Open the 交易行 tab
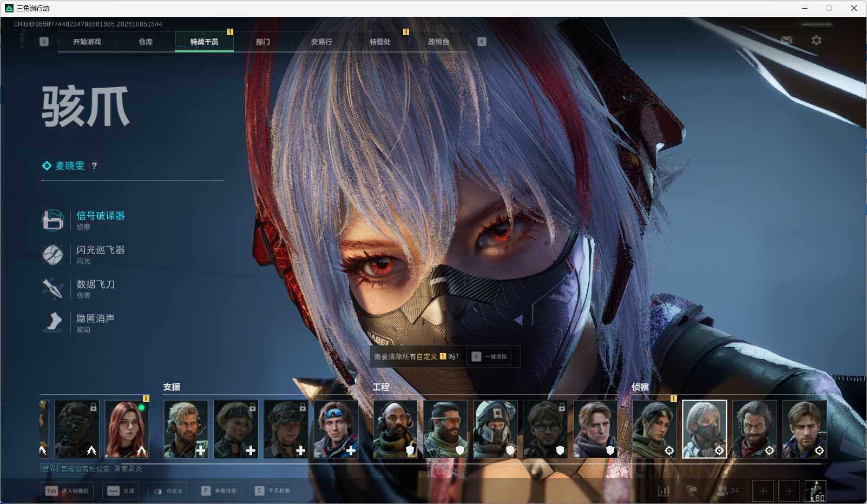Screen dimensions: 867x504 pyautogui.click(x=321, y=42)
